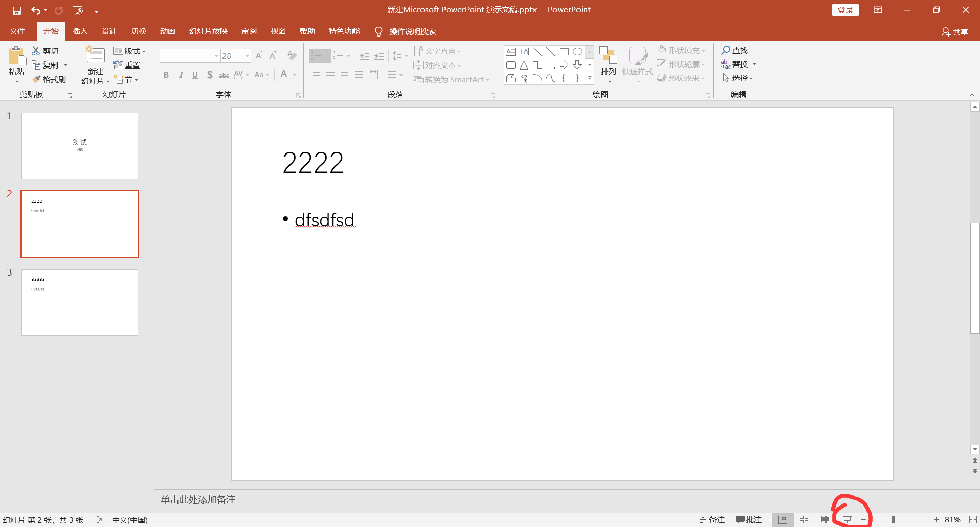Screen dimensions: 980x527
Task: Open the Arrange (排列) menu
Action: [608, 64]
